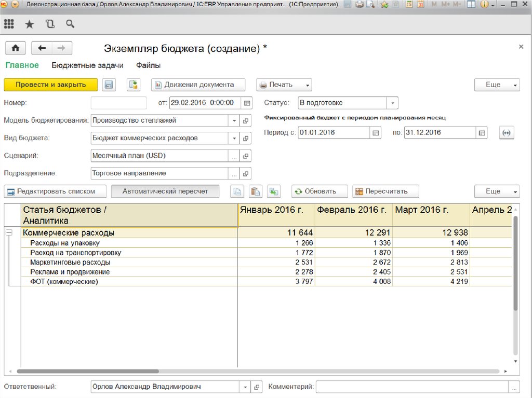The image size is (532, 398).
Task: Collapse the Коммерческие расходы tree row
Action: [9, 233]
